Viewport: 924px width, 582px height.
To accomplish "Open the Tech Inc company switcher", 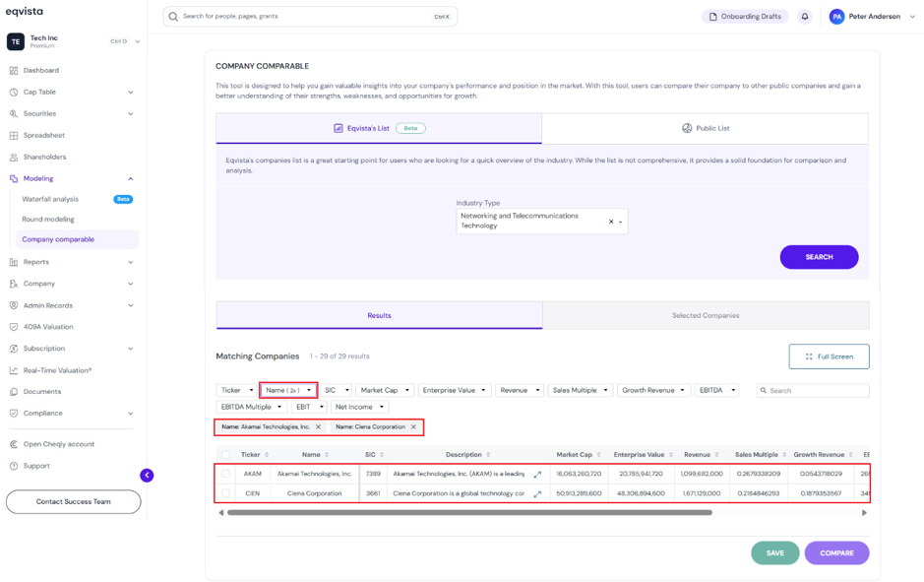I will pos(73,41).
